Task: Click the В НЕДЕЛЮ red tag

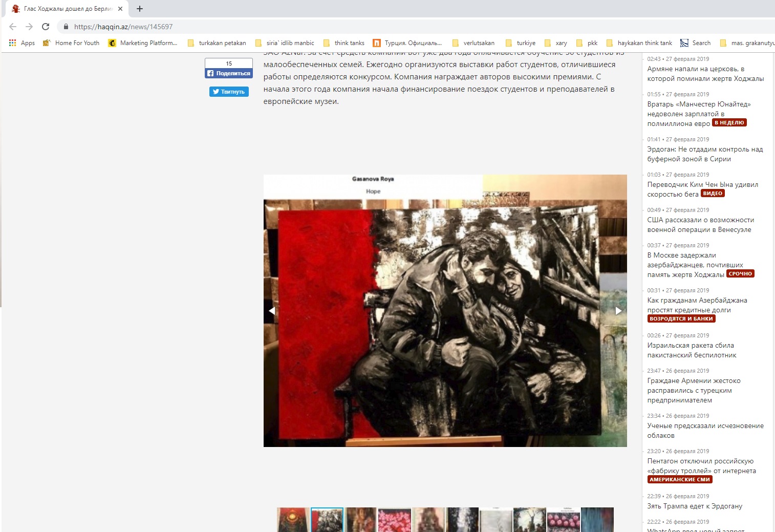Action: [x=729, y=123]
